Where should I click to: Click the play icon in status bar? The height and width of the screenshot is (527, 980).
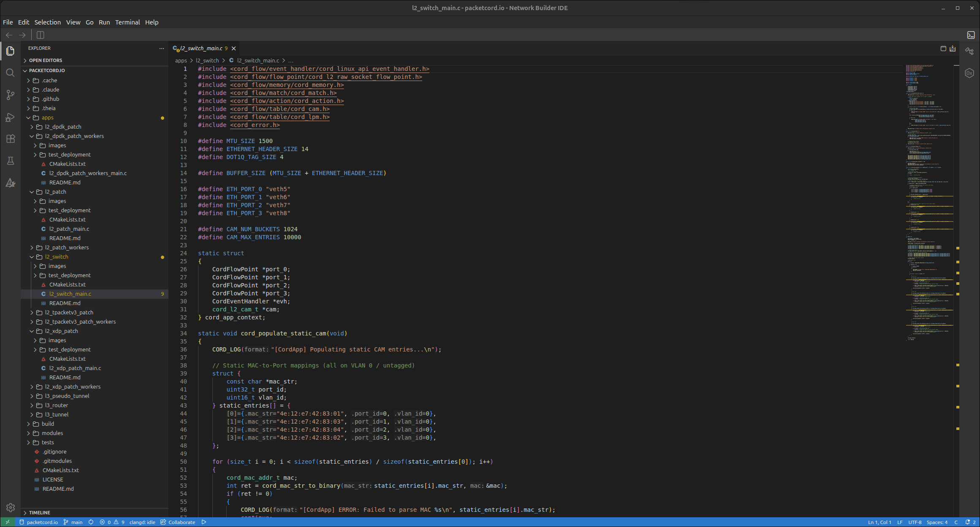(204, 522)
